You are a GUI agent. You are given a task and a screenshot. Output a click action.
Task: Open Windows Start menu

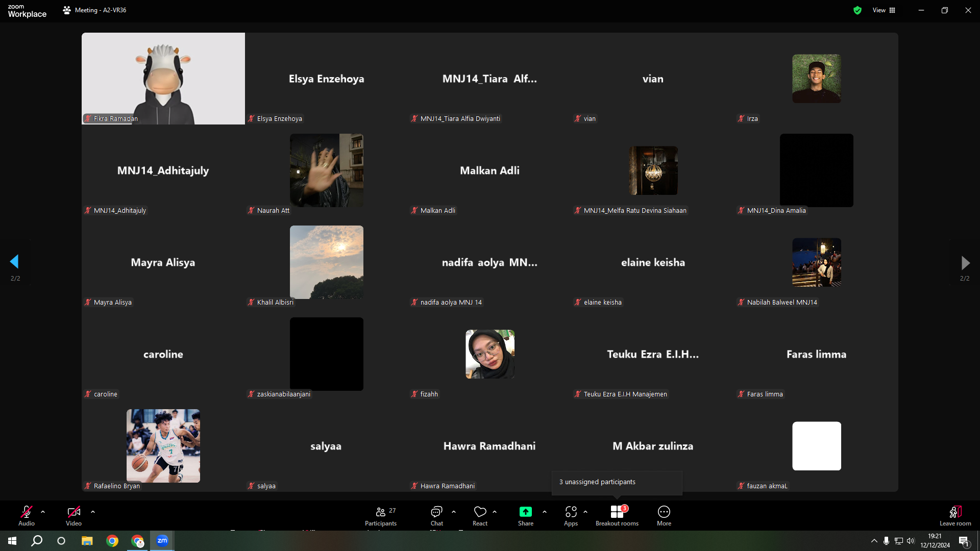(12, 541)
